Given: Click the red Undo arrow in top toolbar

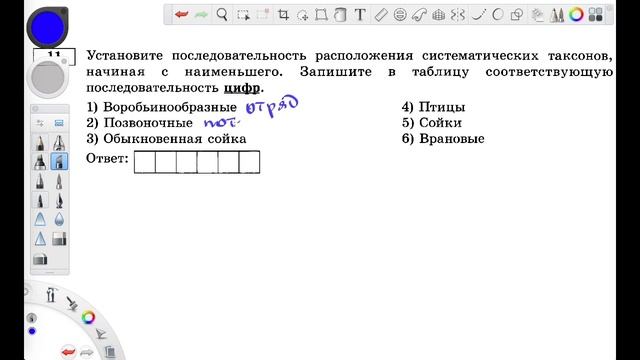Looking at the screenshot, I should click(x=181, y=15).
